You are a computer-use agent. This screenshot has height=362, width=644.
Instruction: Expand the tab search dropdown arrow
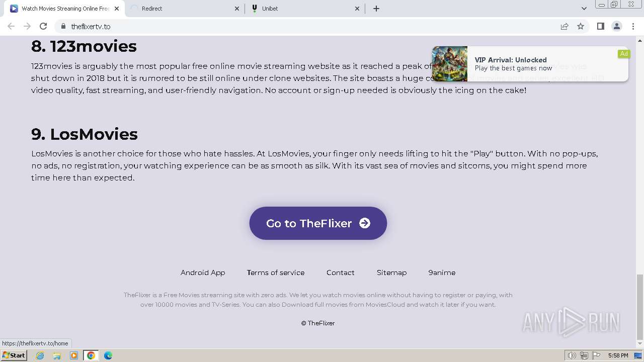point(584,9)
